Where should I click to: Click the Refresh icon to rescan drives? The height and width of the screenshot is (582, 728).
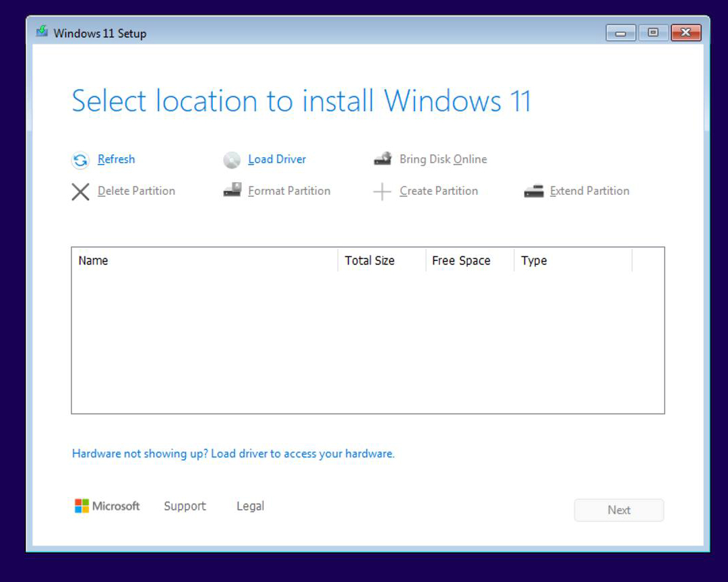(x=80, y=160)
